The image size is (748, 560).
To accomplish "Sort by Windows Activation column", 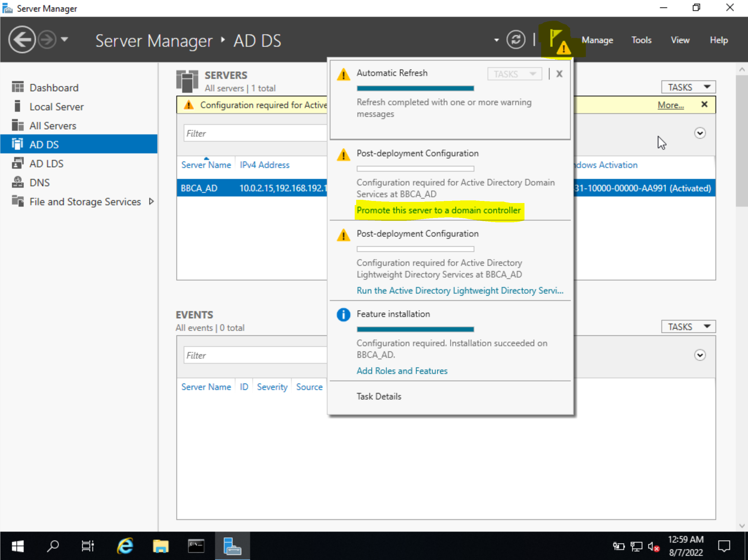I will pyautogui.click(x=606, y=165).
